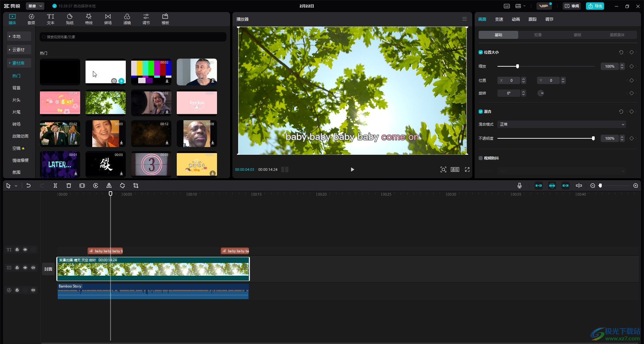Increase the 缩放 percentage with stepper

[622, 65]
